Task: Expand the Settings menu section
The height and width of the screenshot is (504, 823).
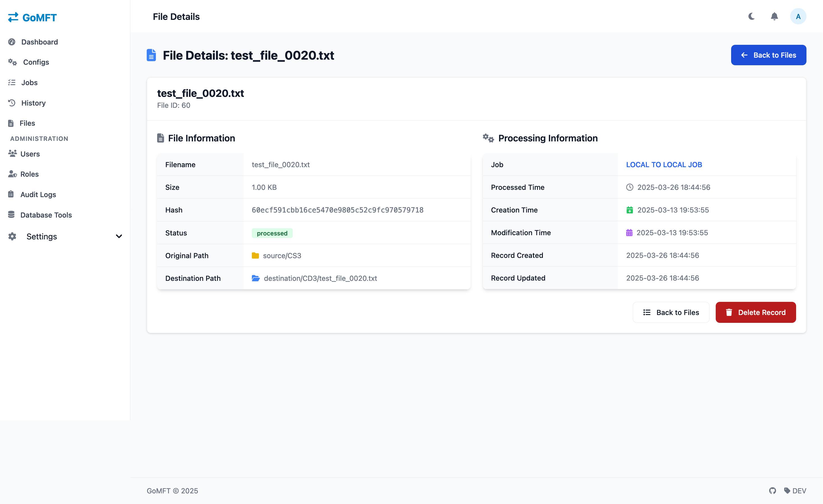Action: tap(65, 236)
